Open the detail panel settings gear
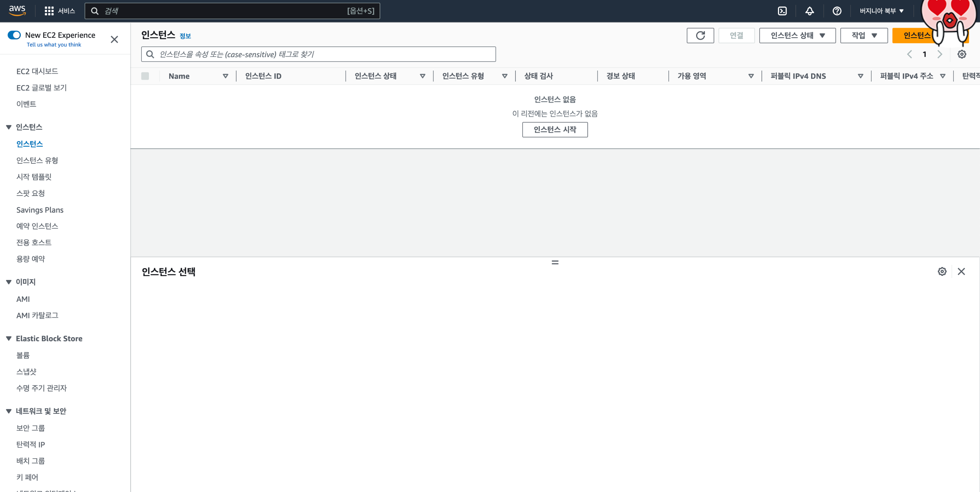Image resolution: width=980 pixels, height=492 pixels. 941,271
